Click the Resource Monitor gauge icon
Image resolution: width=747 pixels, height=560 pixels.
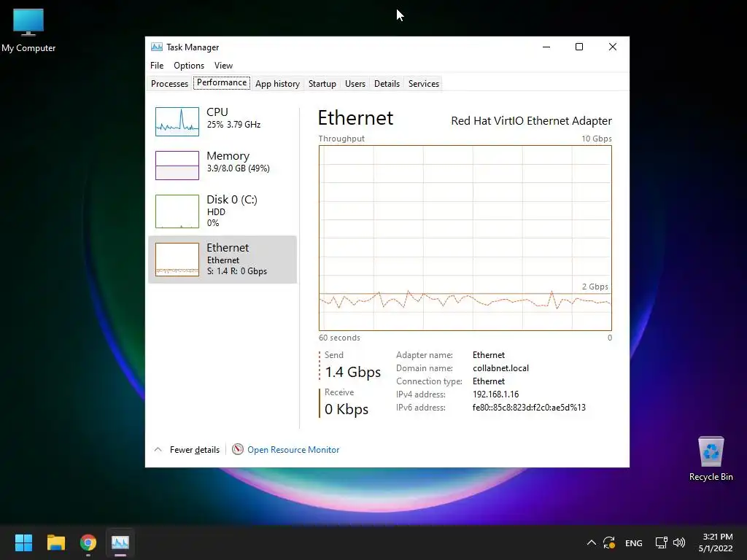tap(238, 449)
